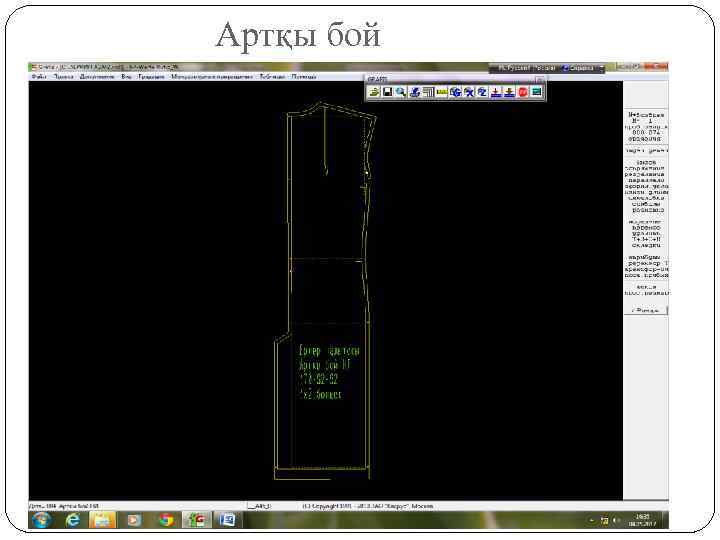720x540 pixels.
Task: Launch Internet Explorer from the taskbar
Action: pyautogui.click(x=73, y=520)
